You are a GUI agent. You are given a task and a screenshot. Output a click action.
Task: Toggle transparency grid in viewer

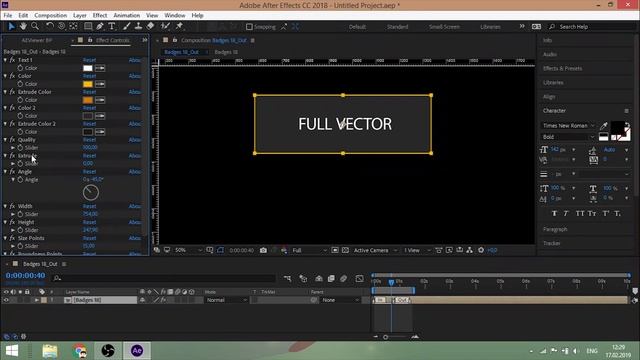tap(345, 250)
